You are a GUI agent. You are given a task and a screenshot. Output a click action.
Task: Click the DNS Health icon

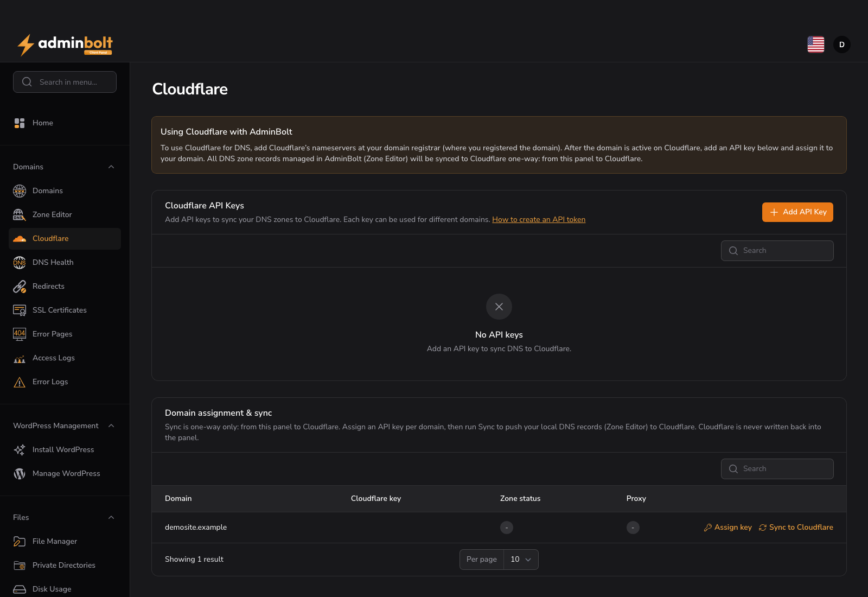20,262
